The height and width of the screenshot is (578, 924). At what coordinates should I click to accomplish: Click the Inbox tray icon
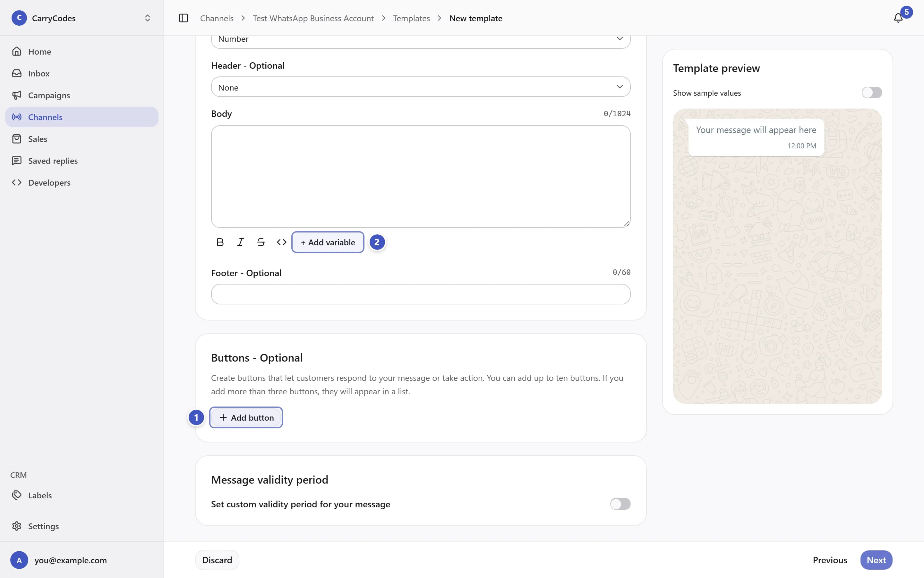pyautogui.click(x=17, y=73)
